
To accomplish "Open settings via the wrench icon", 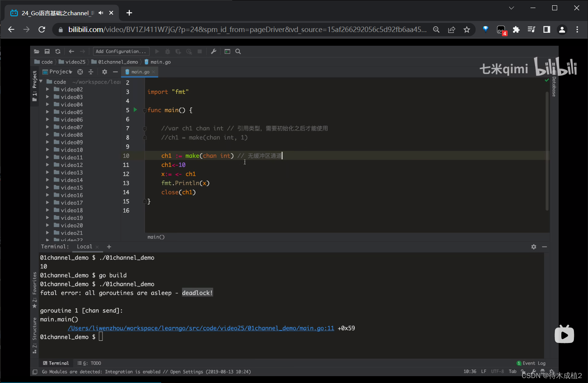I will (x=214, y=51).
